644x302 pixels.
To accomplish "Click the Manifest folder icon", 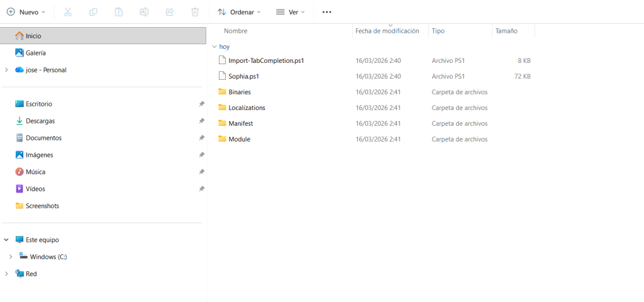I will point(222,123).
